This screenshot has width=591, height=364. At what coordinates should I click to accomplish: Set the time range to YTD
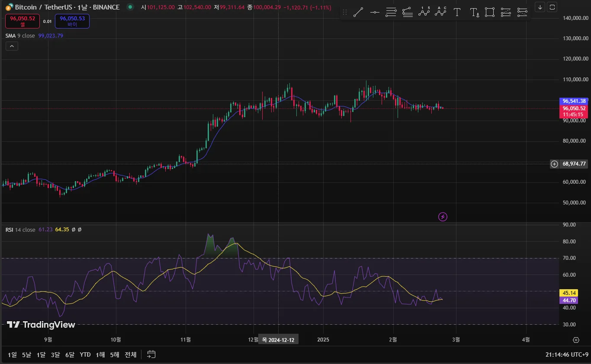tap(85, 354)
